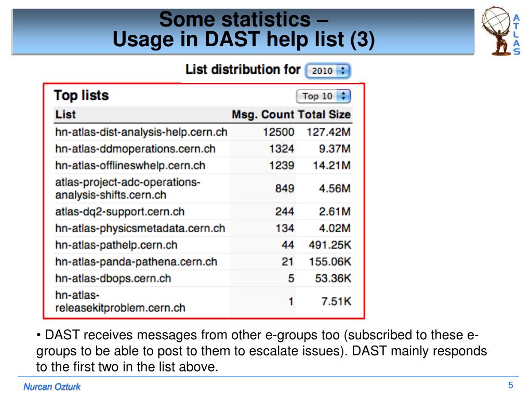Click message count 44
The image size is (532, 399).
(288, 245)
